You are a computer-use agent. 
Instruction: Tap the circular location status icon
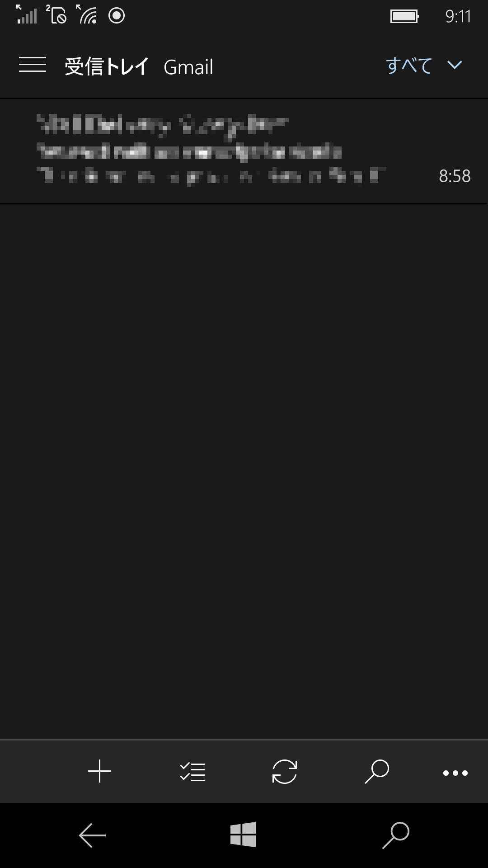117,16
